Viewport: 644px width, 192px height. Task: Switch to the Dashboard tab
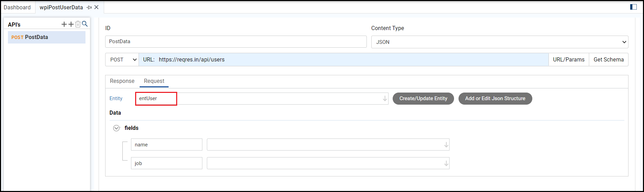[x=17, y=7]
